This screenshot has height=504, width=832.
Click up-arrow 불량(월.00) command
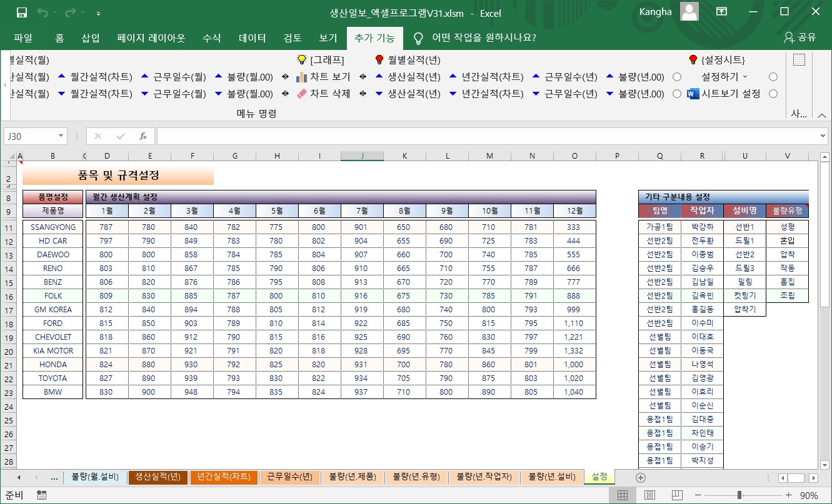(244, 77)
